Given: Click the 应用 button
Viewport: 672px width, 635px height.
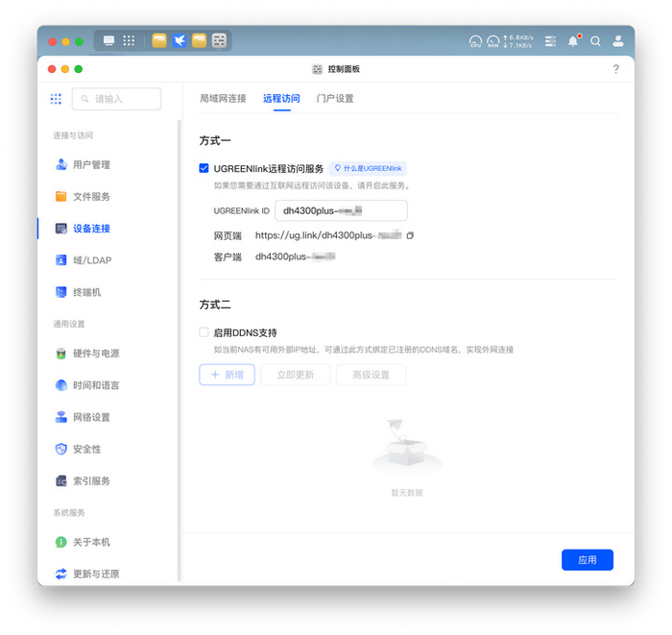Looking at the screenshot, I should 588,559.
